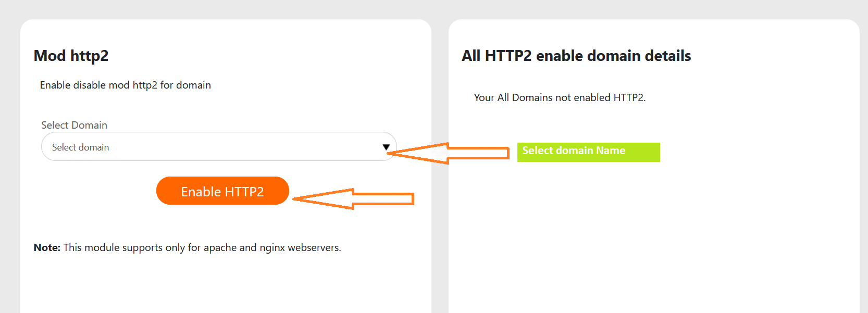Viewport: 868px width, 313px height.
Task: Click the black triangle inside the domain selector
Action: coord(386,147)
